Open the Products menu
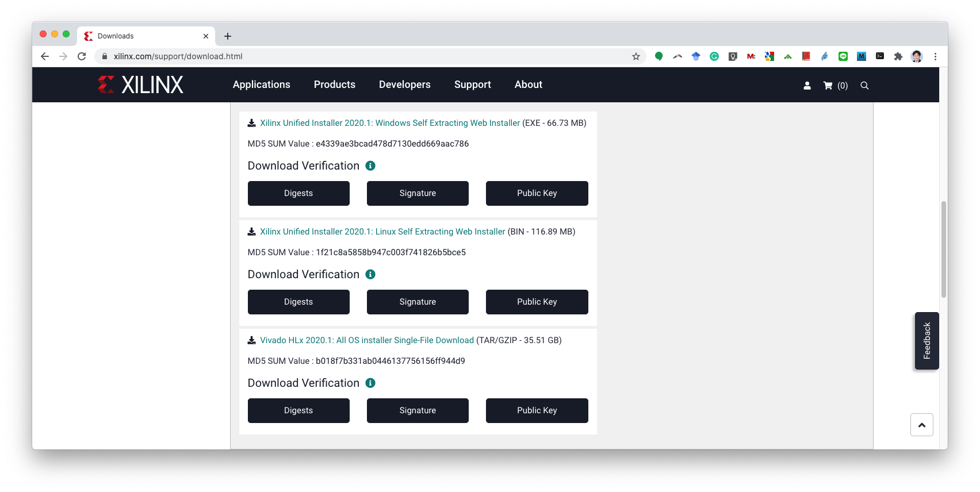The height and width of the screenshot is (492, 980). [x=335, y=84]
